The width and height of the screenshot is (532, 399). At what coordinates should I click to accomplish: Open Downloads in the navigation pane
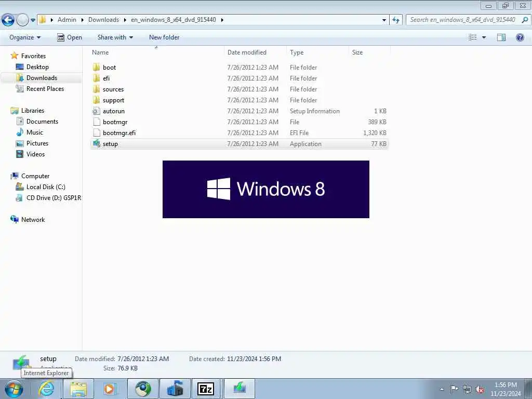[42, 78]
